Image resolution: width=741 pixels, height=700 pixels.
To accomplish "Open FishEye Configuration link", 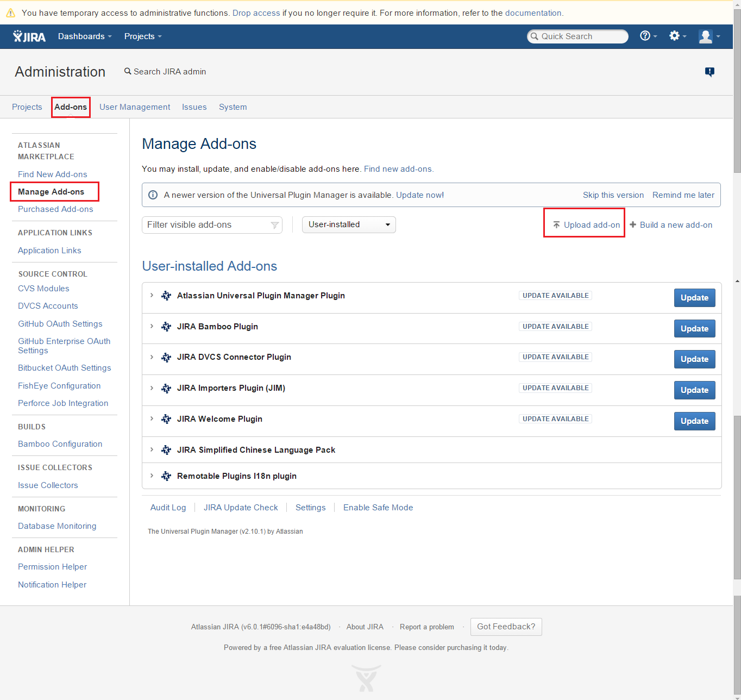I will coord(59,386).
